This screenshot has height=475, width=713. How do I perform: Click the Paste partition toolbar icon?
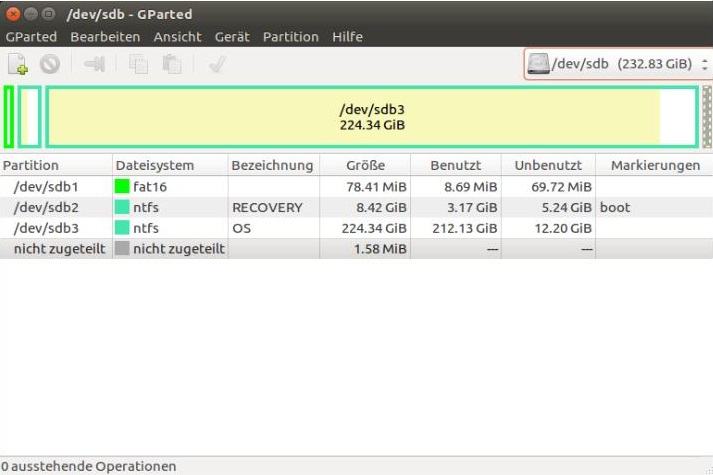point(172,64)
